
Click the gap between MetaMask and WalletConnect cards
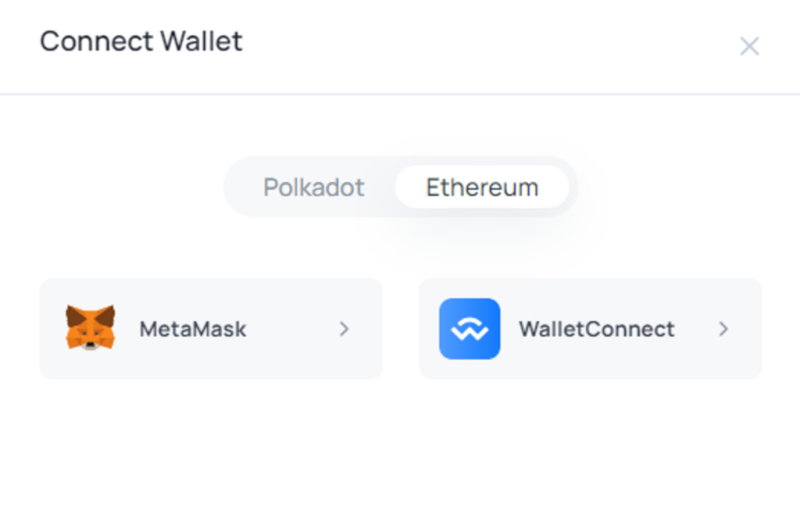tap(401, 329)
